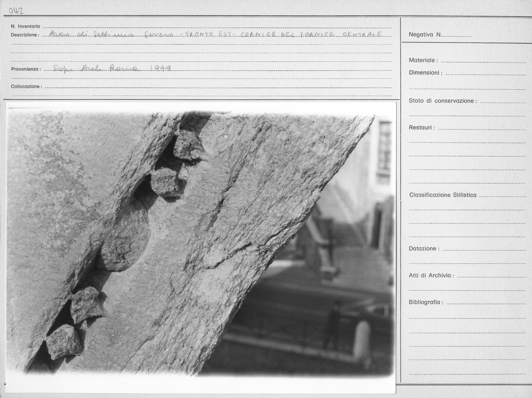Click the "Provenienza :" label
Screen dimensions: 532x398
(26, 69)
